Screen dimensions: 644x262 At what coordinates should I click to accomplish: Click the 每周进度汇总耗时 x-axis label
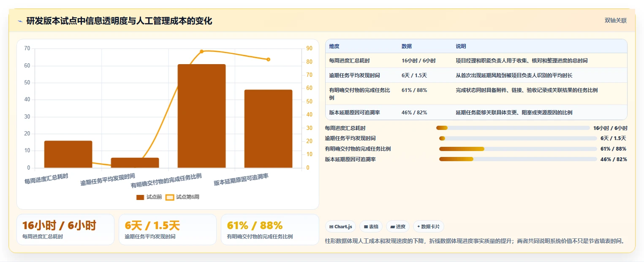tap(46, 178)
